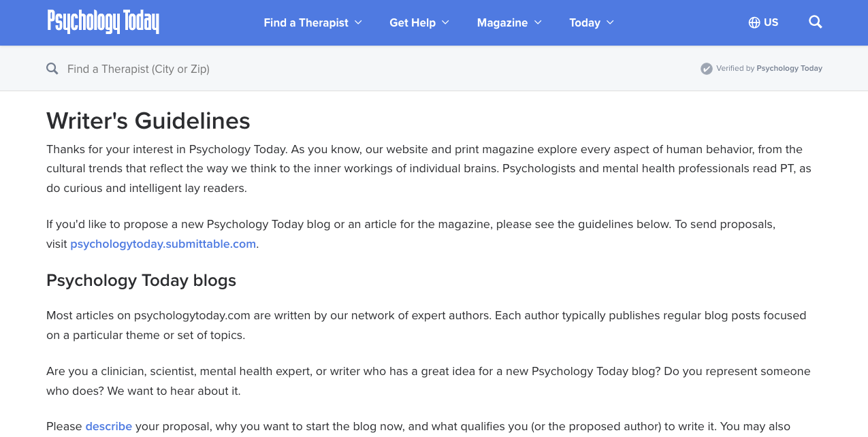Click the Psychology Today blogs subheading
This screenshot has width=868, height=437.
pyautogui.click(x=141, y=280)
